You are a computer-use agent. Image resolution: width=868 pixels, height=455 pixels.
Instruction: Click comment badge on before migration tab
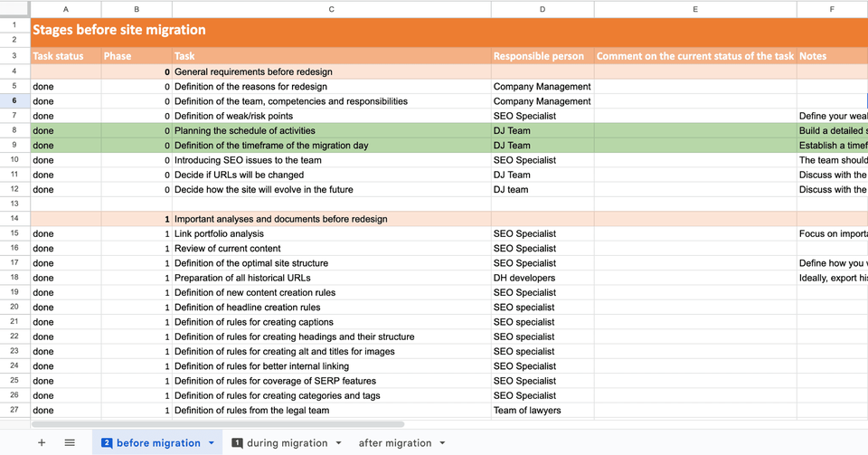[107, 443]
